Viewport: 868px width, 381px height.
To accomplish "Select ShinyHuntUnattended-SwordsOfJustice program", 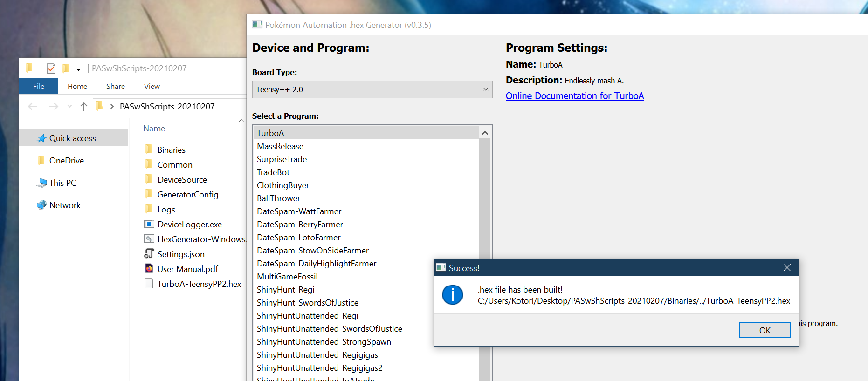I will coord(344,328).
